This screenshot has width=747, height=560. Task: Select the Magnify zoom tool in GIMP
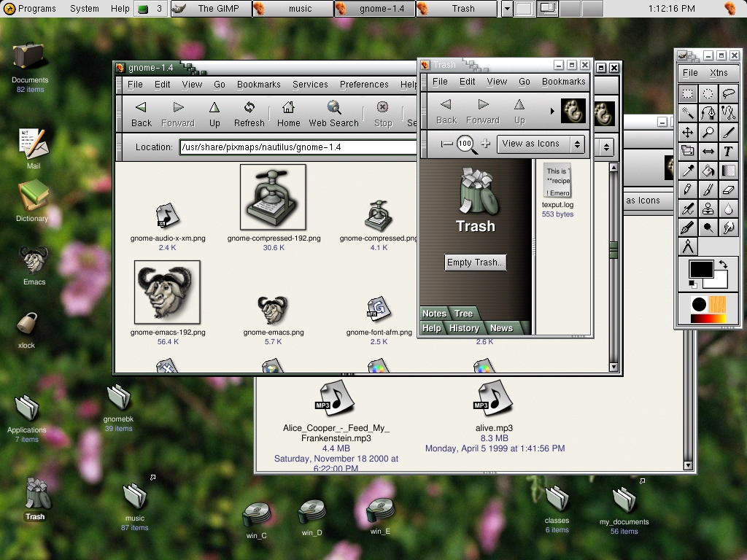[708, 132]
